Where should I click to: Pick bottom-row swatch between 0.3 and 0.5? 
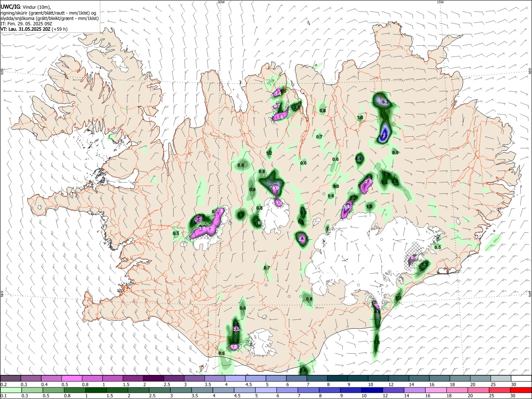pyautogui.click(x=32, y=390)
